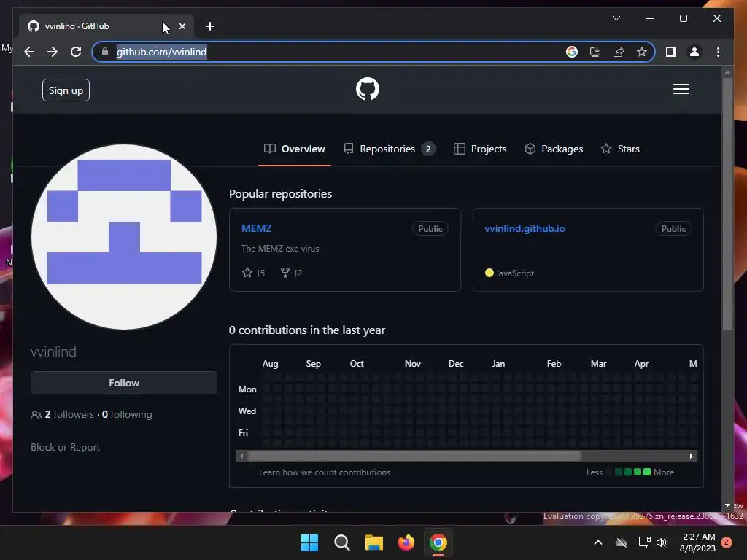747x560 pixels.
Task: Open the tab search dropdown chevron
Action: tap(616, 18)
